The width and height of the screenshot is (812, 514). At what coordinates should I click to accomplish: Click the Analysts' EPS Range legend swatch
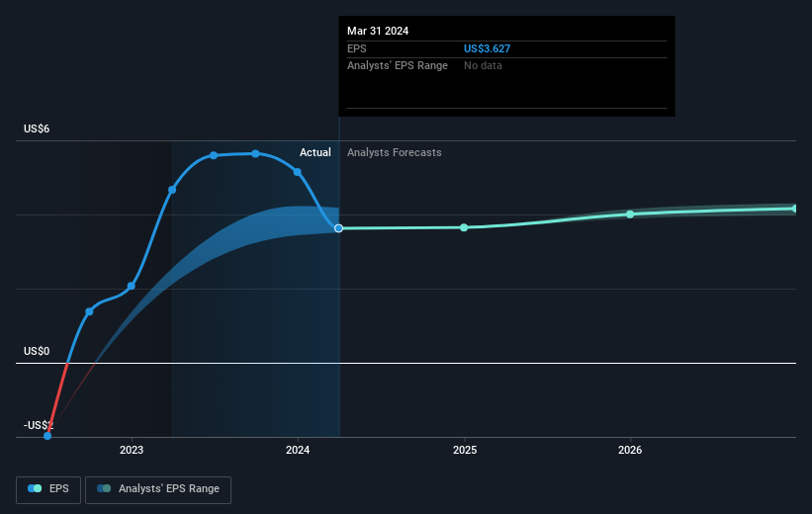(104, 488)
